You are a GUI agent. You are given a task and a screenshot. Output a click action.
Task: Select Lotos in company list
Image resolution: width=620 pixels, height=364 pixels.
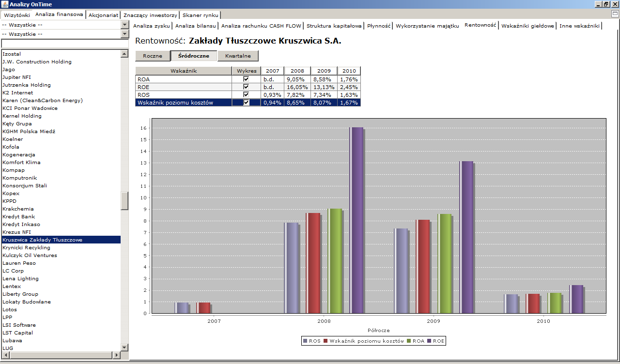[61, 309]
